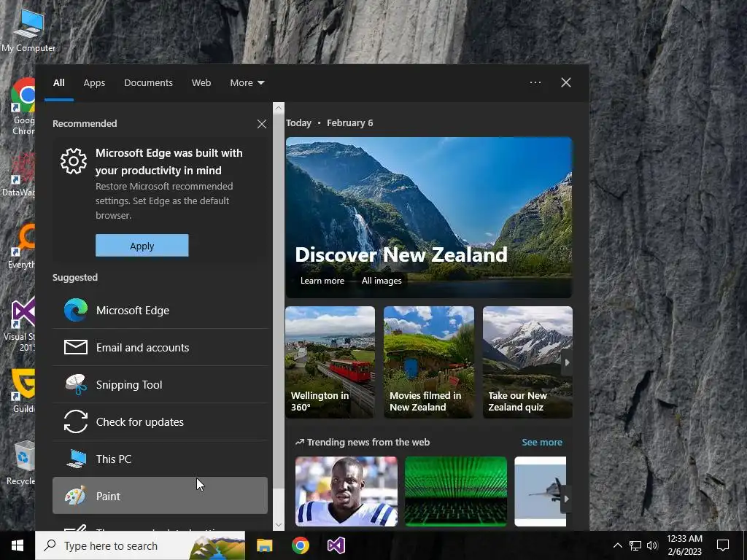Switch to the Documents tab
The height and width of the screenshot is (560, 747).
click(x=148, y=83)
